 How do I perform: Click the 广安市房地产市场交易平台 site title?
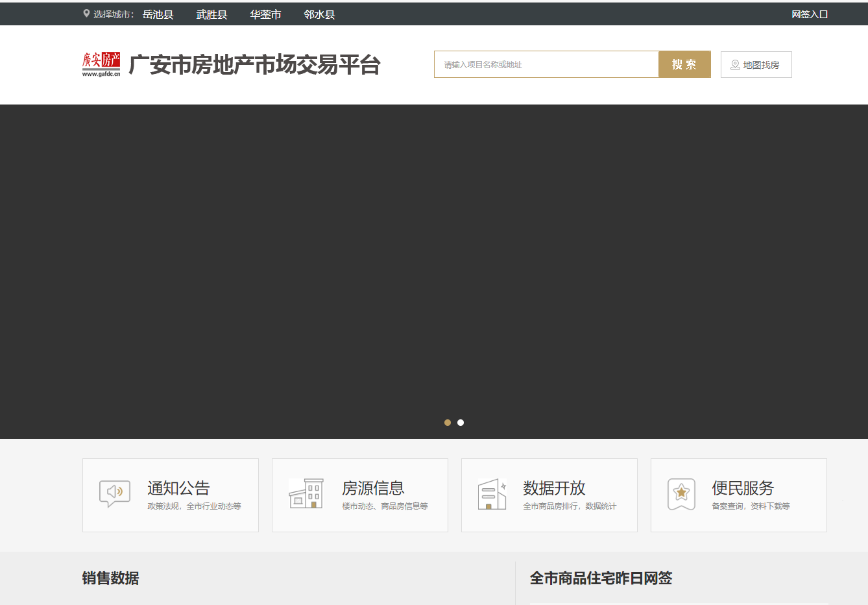click(x=254, y=65)
